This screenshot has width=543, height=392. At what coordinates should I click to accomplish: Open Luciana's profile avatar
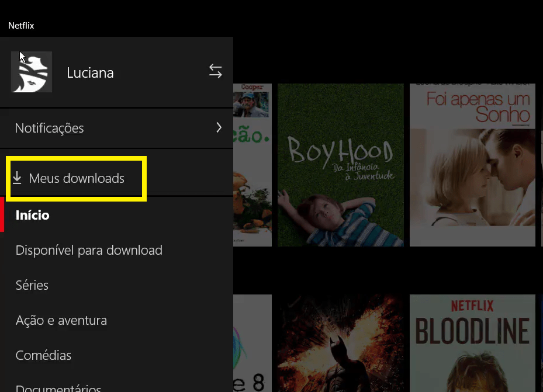pyautogui.click(x=32, y=72)
